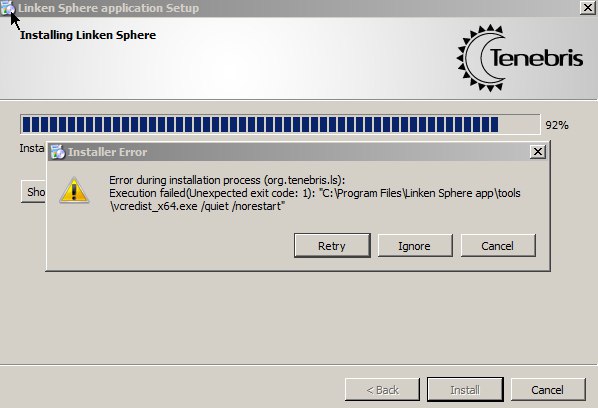This screenshot has height=408, width=598.
Task: Click the Installing Linken Sphere heading
Action: 88,35
